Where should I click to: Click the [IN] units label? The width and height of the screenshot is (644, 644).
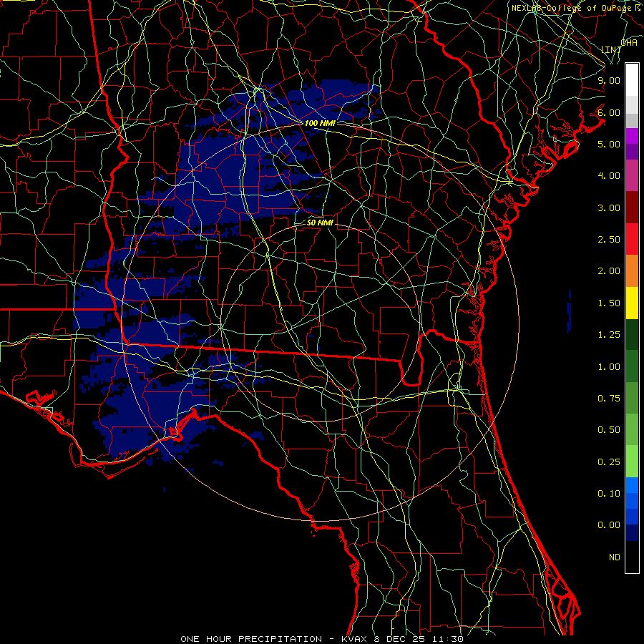[611, 49]
